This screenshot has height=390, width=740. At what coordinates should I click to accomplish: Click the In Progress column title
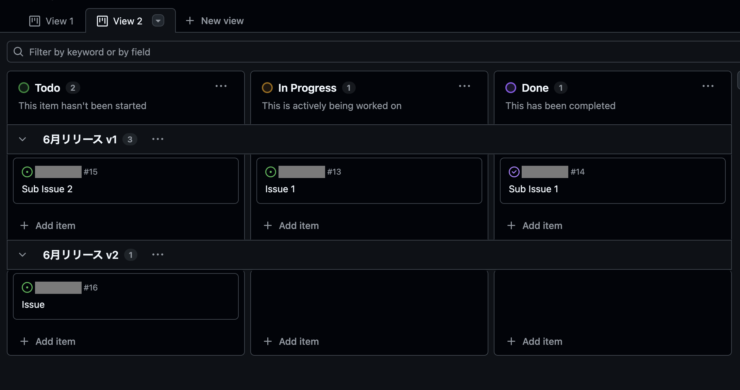(307, 88)
